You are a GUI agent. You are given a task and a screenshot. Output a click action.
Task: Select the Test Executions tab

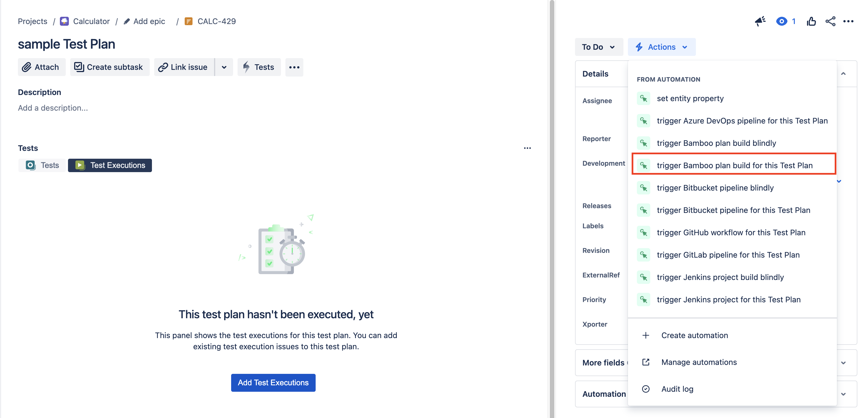(110, 165)
